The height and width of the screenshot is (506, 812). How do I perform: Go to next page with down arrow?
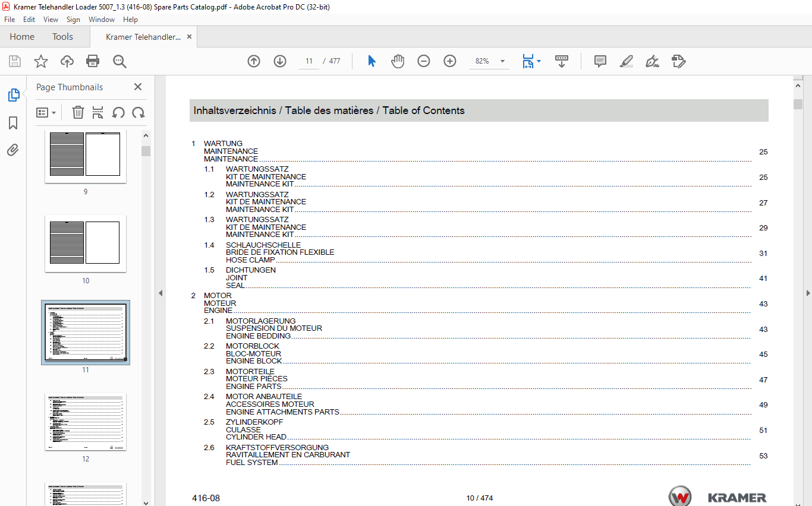[x=280, y=61]
